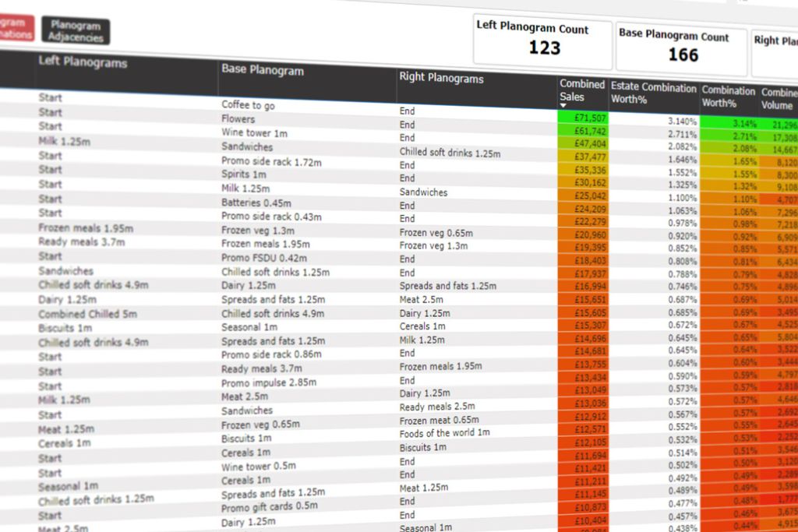This screenshot has height=532, width=798.
Task: Click the Right Planogram Count box
Action: (x=775, y=45)
